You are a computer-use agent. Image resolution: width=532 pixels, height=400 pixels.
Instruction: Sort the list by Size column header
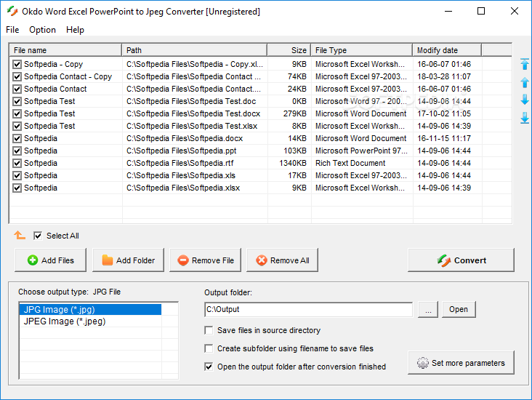289,50
